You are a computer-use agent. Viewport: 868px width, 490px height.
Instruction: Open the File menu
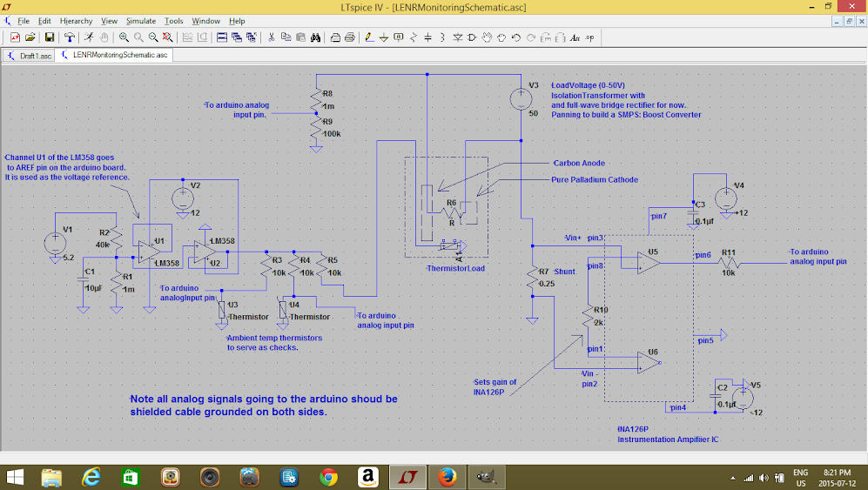click(24, 21)
